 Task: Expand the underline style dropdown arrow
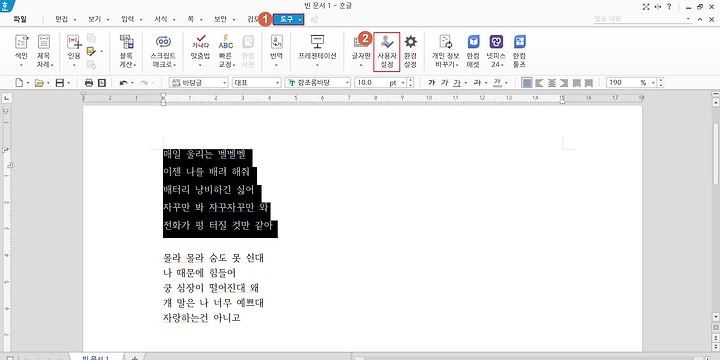coord(465,83)
